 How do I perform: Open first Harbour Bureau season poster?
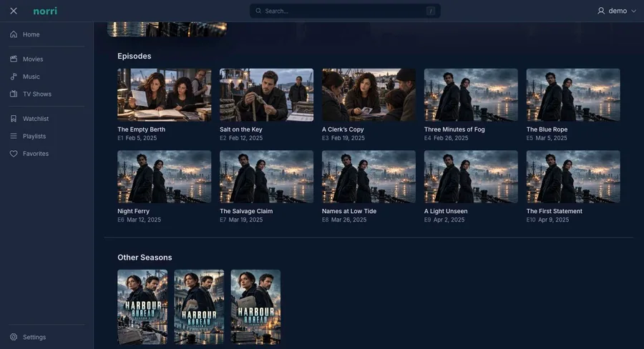142,307
